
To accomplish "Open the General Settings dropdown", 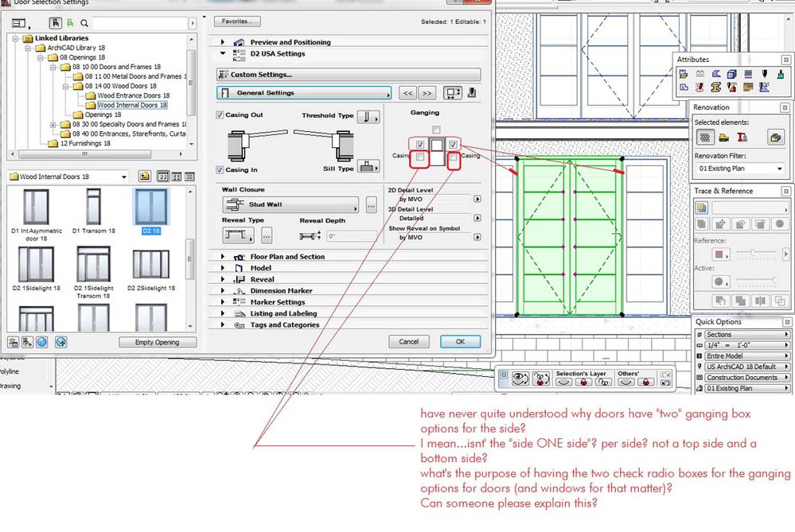I will pos(304,93).
